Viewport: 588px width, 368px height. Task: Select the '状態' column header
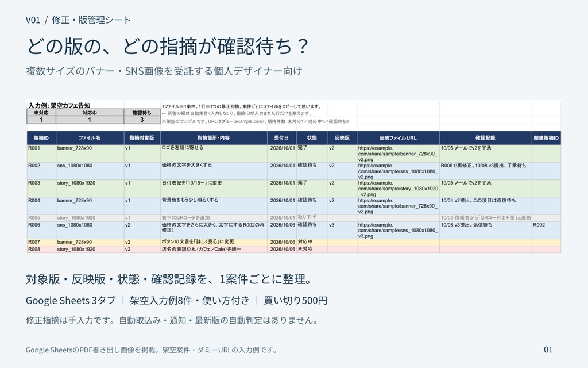point(312,138)
